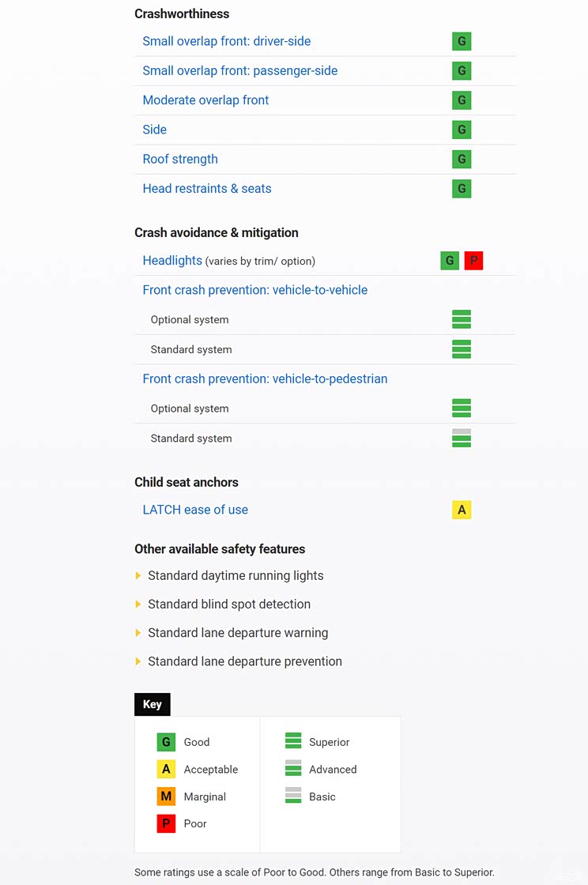Click the orange Marginal icon in the key
The width and height of the screenshot is (588, 885).
[x=166, y=796]
